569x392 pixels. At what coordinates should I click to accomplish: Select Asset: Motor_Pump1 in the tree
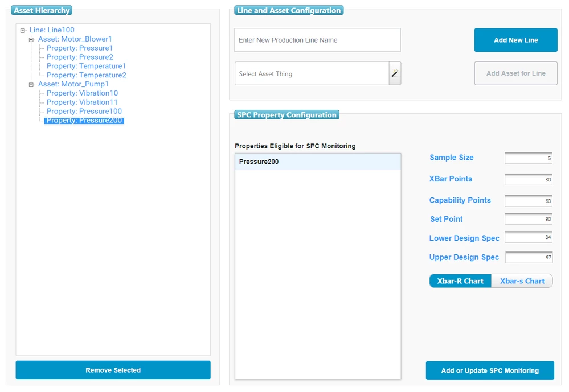(x=73, y=84)
